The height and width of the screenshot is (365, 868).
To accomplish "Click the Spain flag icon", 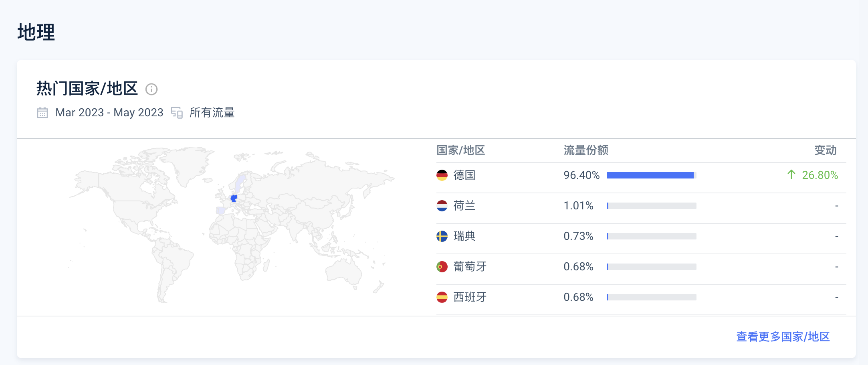I will tap(442, 297).
